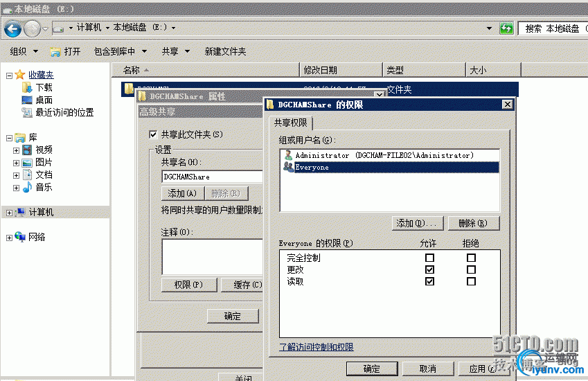Select the 计算机 icon in navigation pane
The width and height of the screenshot is (588, 381).
point(20,212)
